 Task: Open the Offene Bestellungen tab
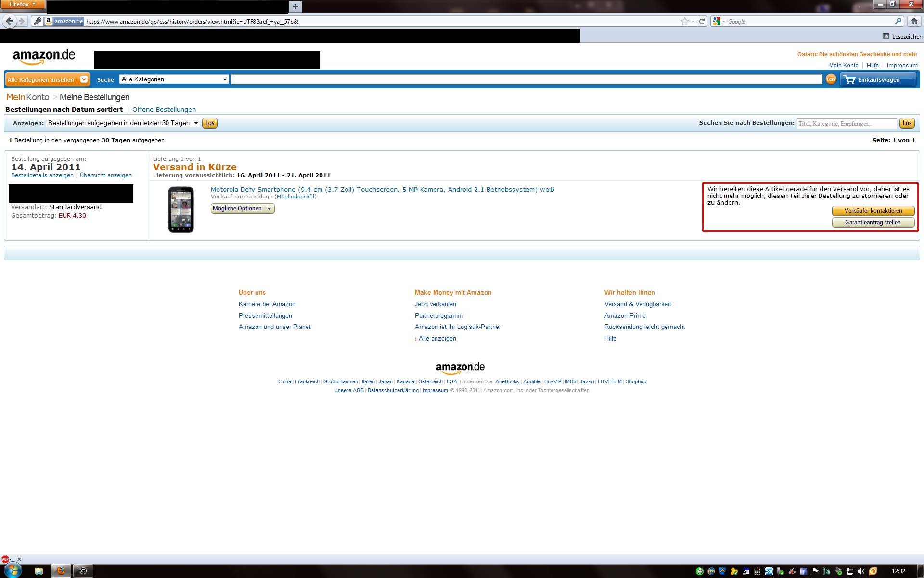coord(164,110)
